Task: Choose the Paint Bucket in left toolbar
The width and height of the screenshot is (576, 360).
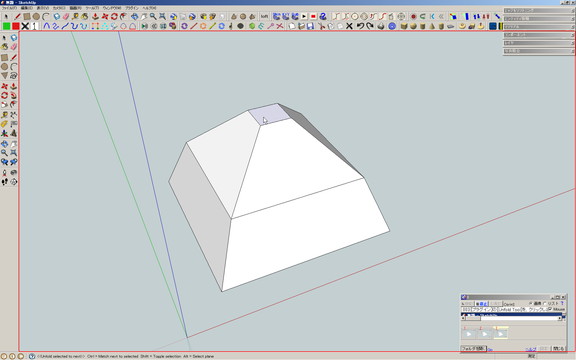Action: click(4, 47)
